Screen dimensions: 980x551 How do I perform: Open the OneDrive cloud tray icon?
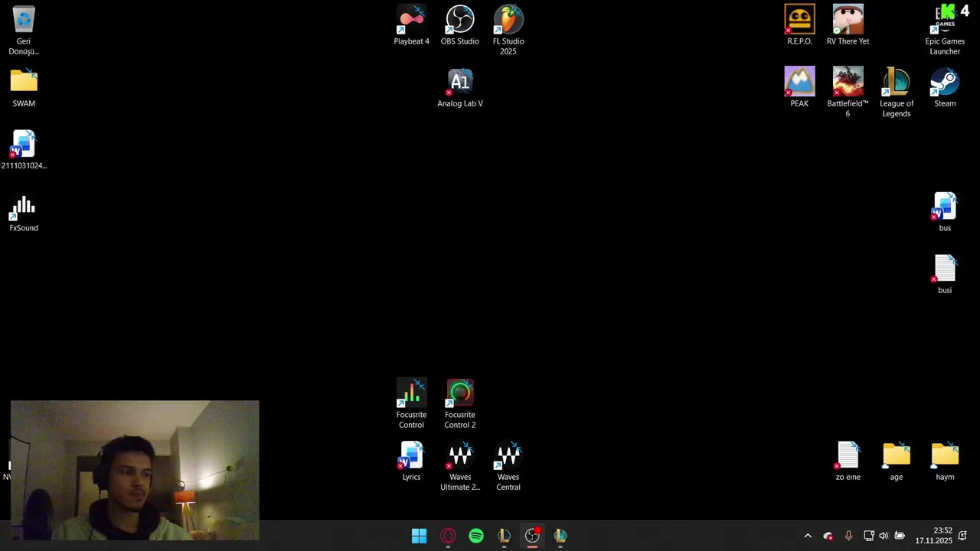point(828,536)
